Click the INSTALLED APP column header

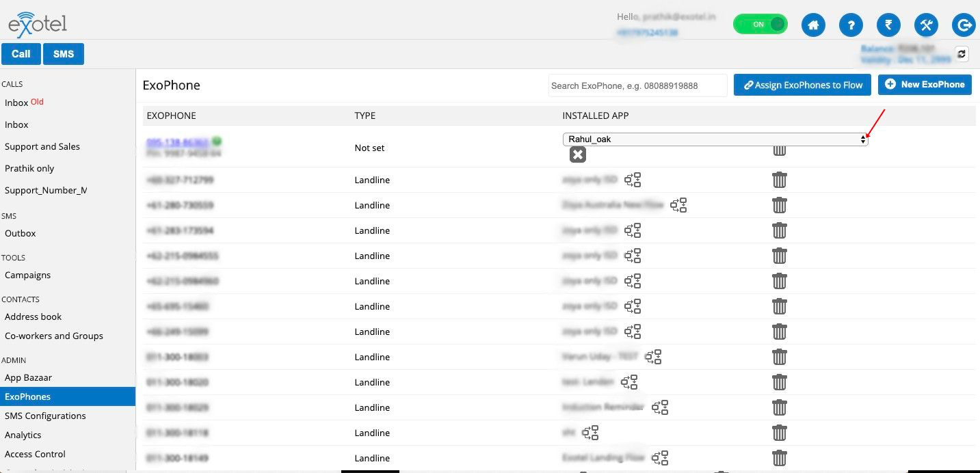(x=596, y=116)
